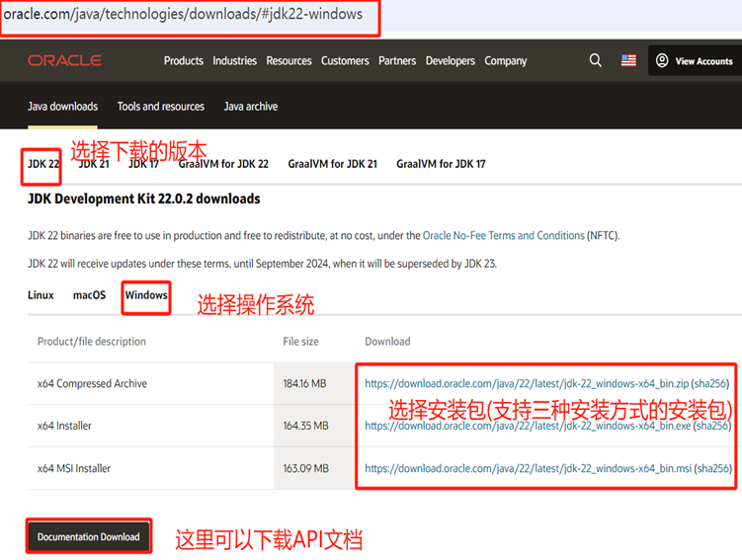
Task: Click the File size column header
Action: tap(301, 342)
